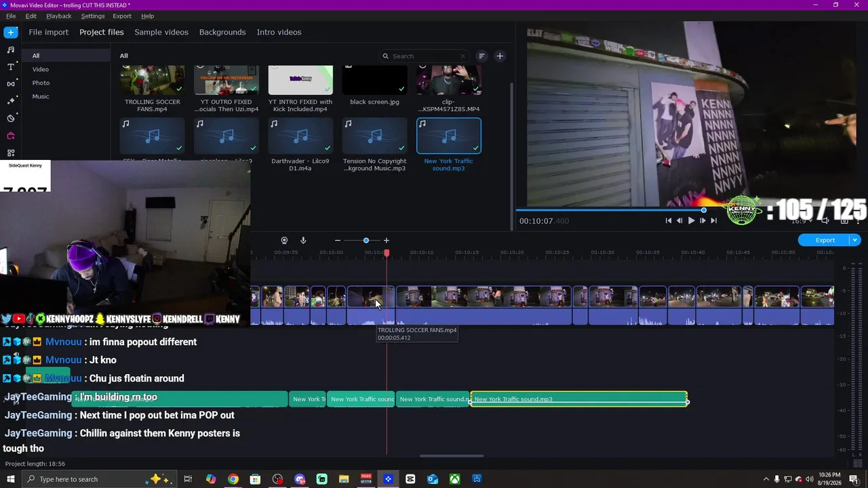Filter media by All category
Image resolution: width=868 pixels, height=488 pixels.
pos(66,56)
